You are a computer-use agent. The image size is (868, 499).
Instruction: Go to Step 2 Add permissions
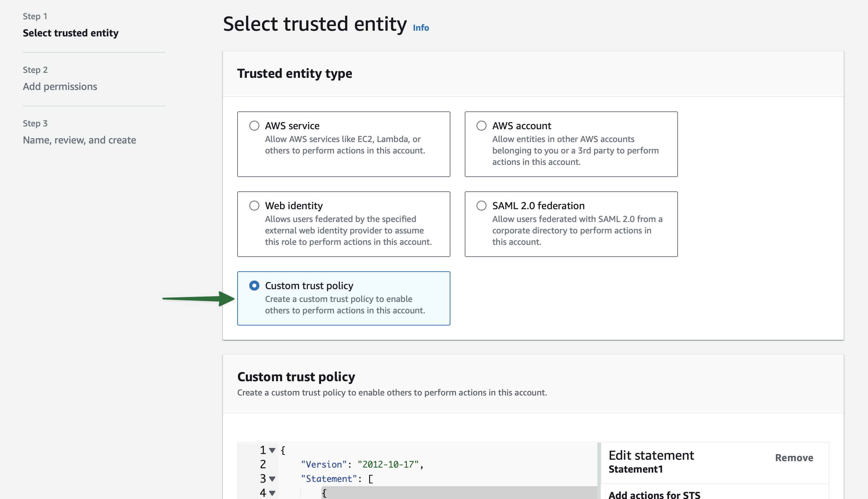point(60,86)
